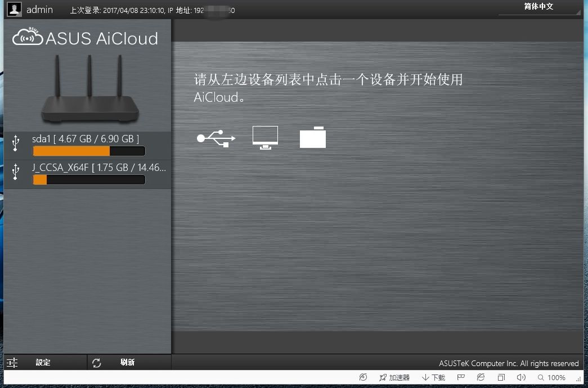Click the J_CCSA_X64F storage usage bar

(89, 179)
